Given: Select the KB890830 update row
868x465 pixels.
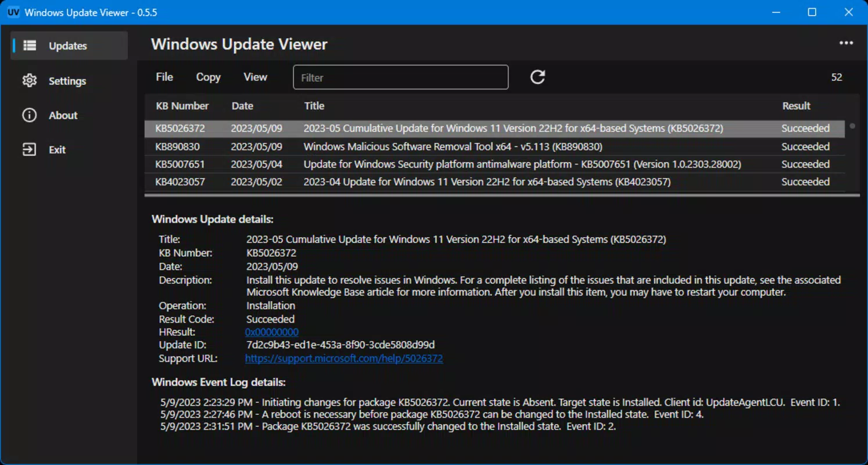Looking at the screenshot, I should pos(494,146).
